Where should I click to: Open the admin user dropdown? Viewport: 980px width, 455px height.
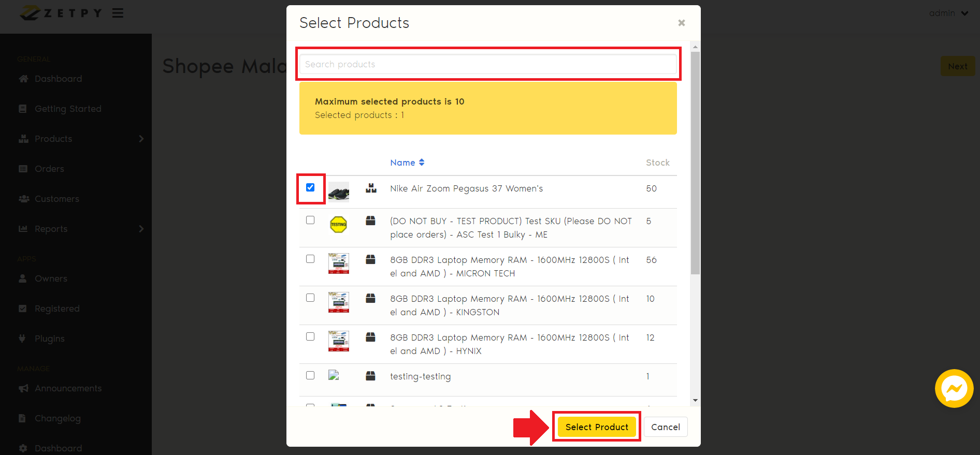click(948, 13)
